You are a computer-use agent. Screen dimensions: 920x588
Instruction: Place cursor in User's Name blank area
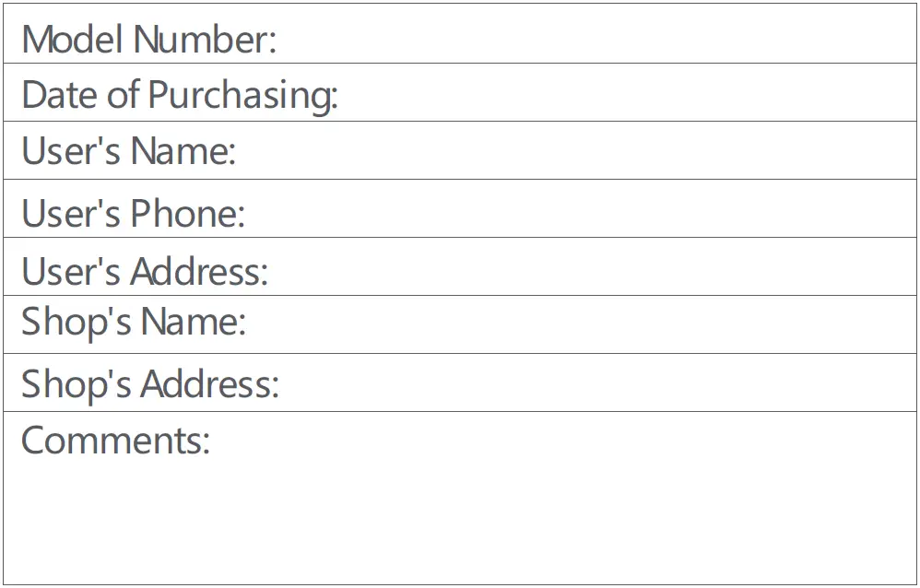[572, 151]
